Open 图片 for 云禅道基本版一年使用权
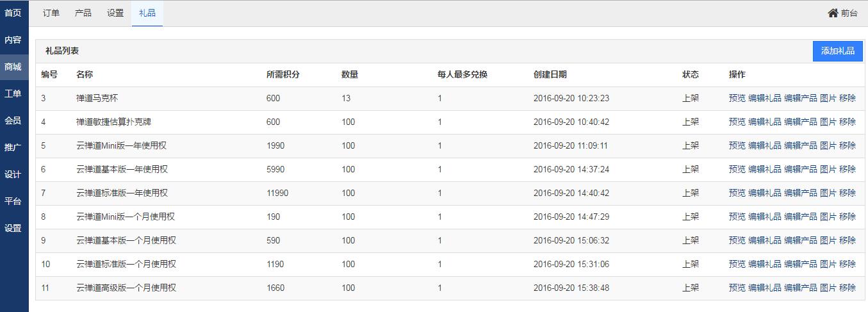868x312 pixels. pyautogui.click(x=828, y=169)
